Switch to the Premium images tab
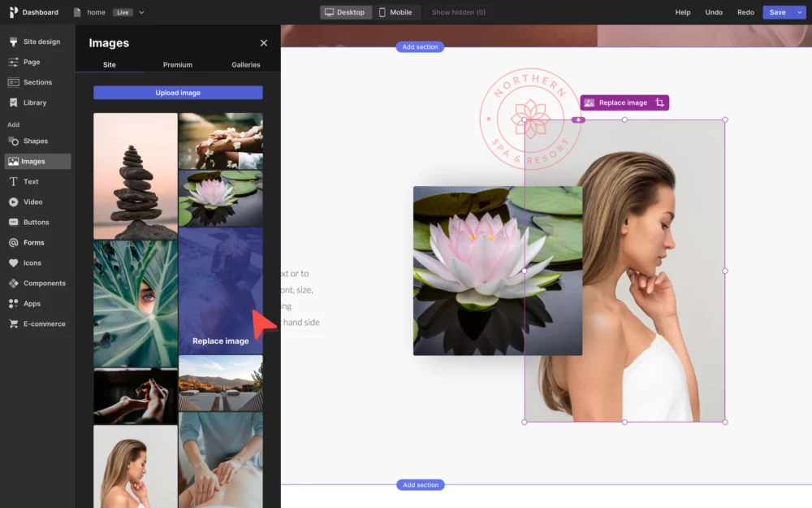This screenshot has height=508, width=812. [177, 65]
